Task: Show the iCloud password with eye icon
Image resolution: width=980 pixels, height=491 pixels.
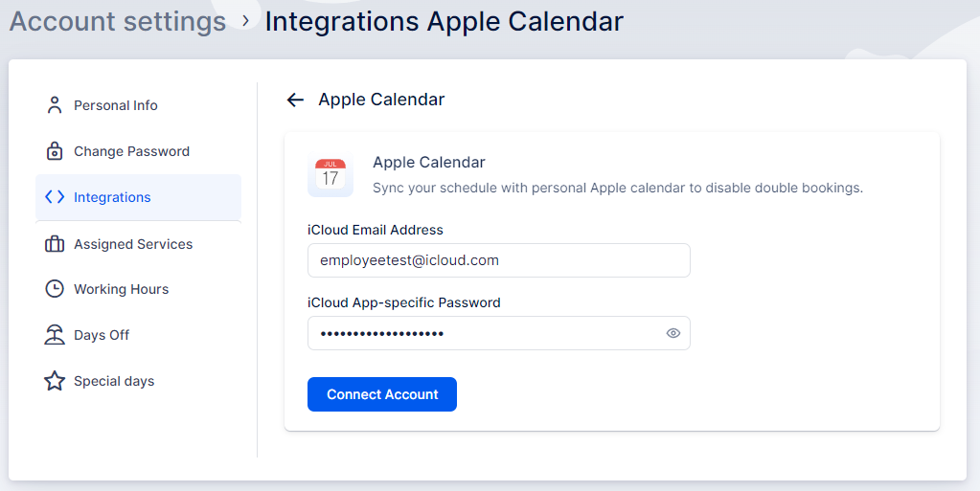Action: [x=673, y=333]
